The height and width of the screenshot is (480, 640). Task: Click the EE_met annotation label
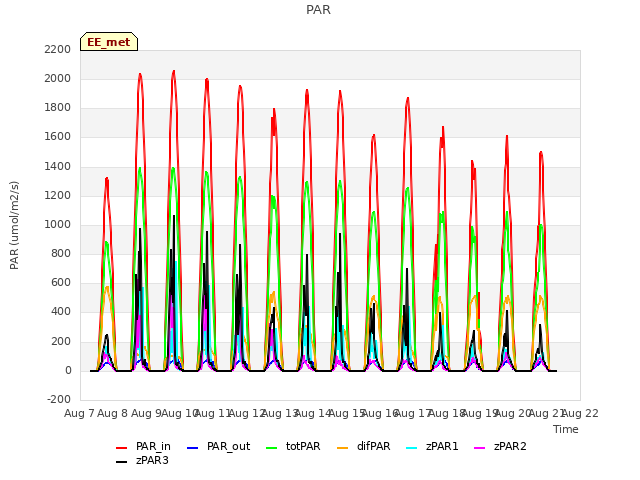109,42
